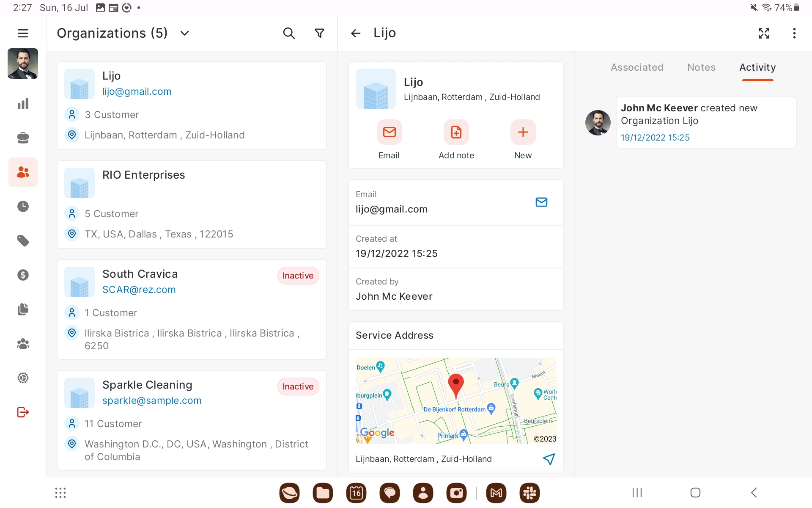Click the sparkle@sample.com email link

pos(152,400)
